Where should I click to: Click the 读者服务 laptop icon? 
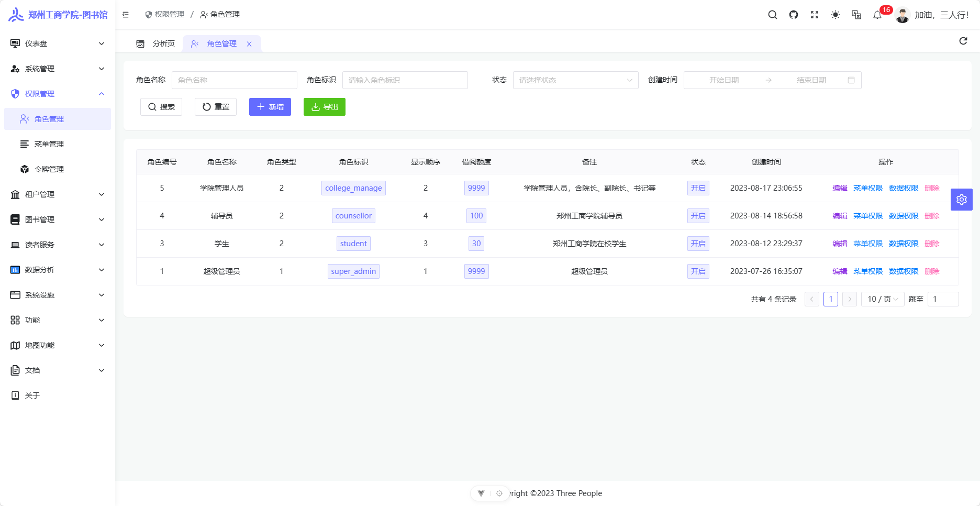(15, 245)
